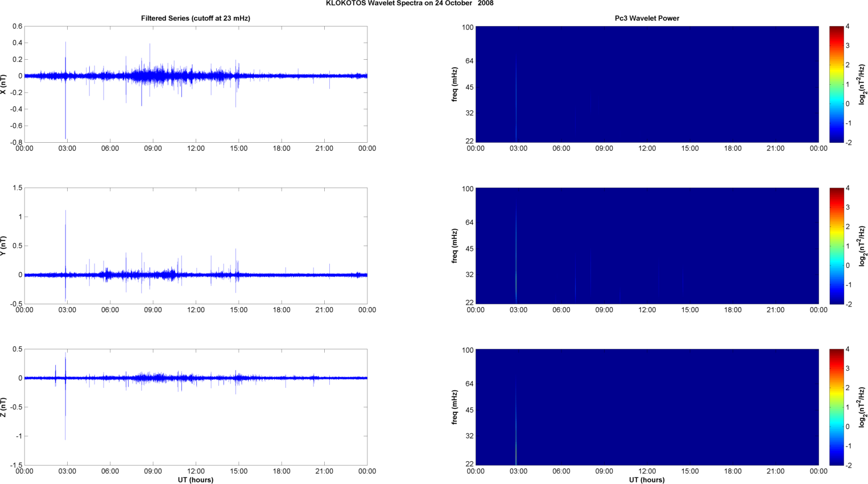Screen dimensions: 868x484
Task: Click the UT (hours) label under Z plot
Action: 196,480
